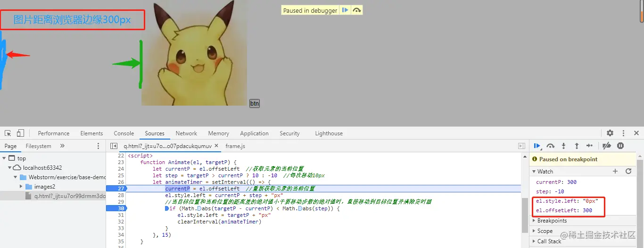
Task: Close the q.html editor tab
Action: [x=216, y=146]
